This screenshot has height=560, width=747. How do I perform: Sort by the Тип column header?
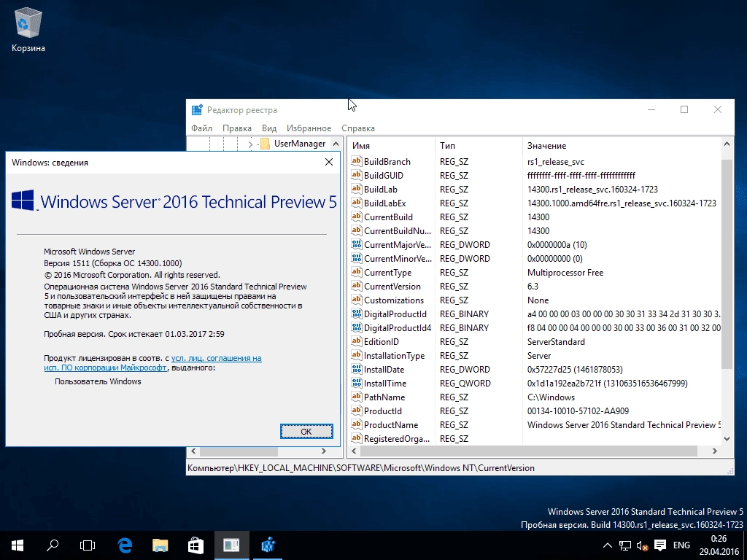coord(479,146)
